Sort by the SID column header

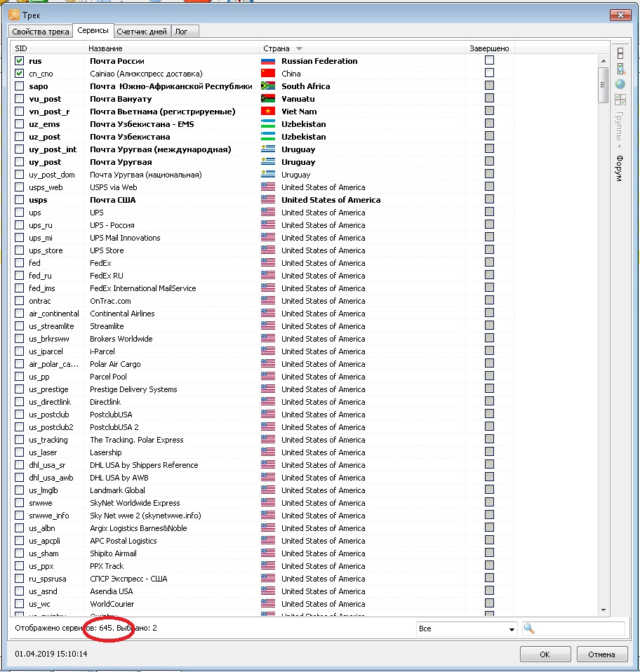(x=48, y=48)
